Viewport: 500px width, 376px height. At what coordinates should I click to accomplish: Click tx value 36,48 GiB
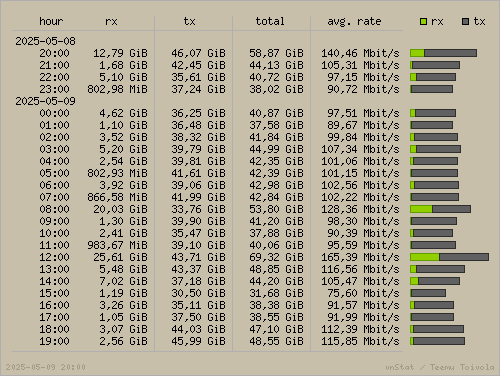click(198, 125)
